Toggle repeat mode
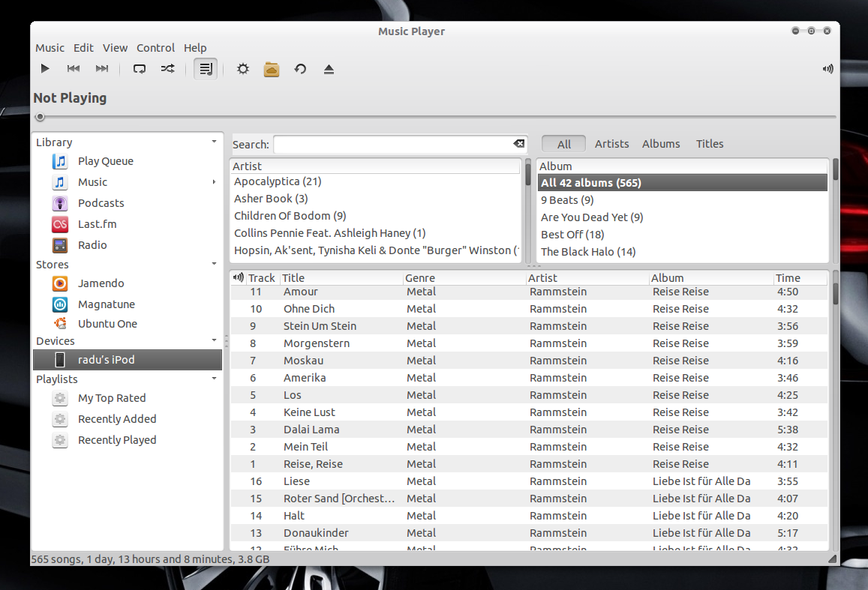 [140, 69]
